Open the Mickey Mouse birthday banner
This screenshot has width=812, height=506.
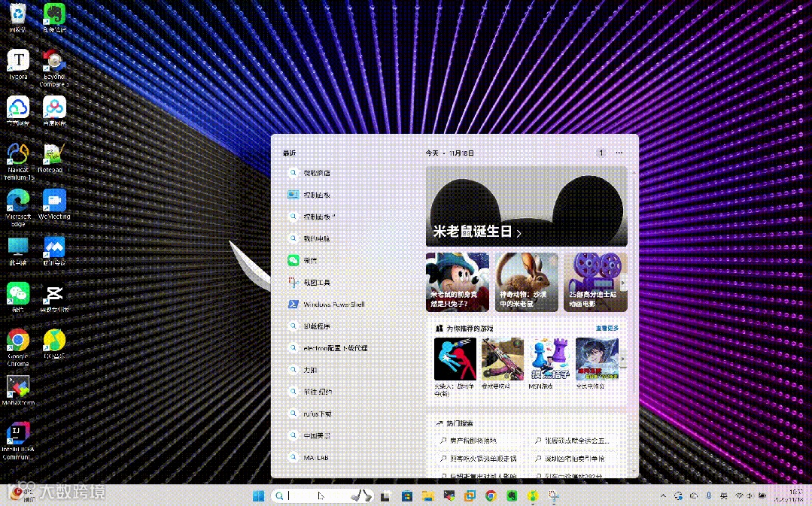point(526,207)
